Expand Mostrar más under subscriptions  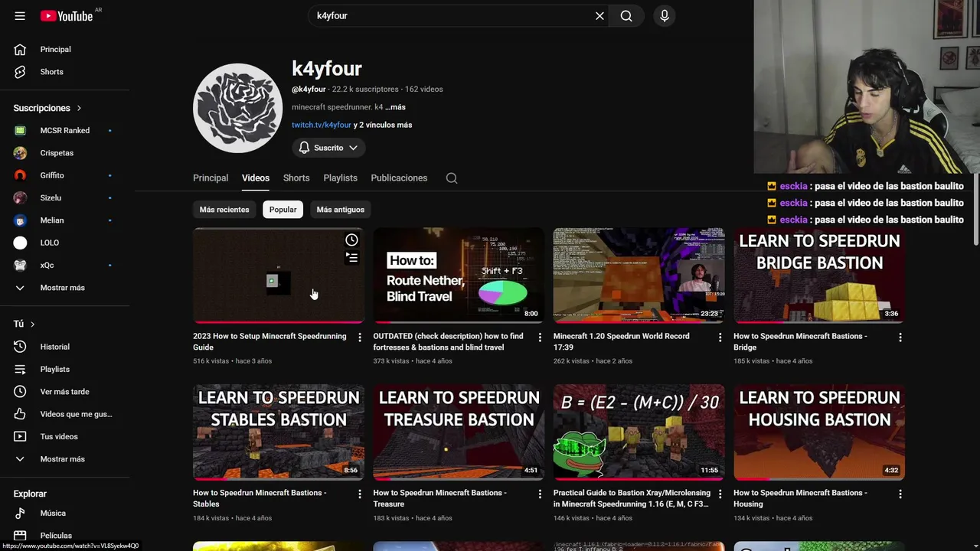65,287
